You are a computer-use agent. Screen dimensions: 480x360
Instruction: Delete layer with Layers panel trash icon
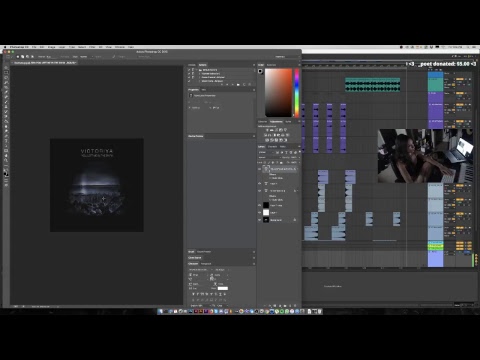pos(295,305)
